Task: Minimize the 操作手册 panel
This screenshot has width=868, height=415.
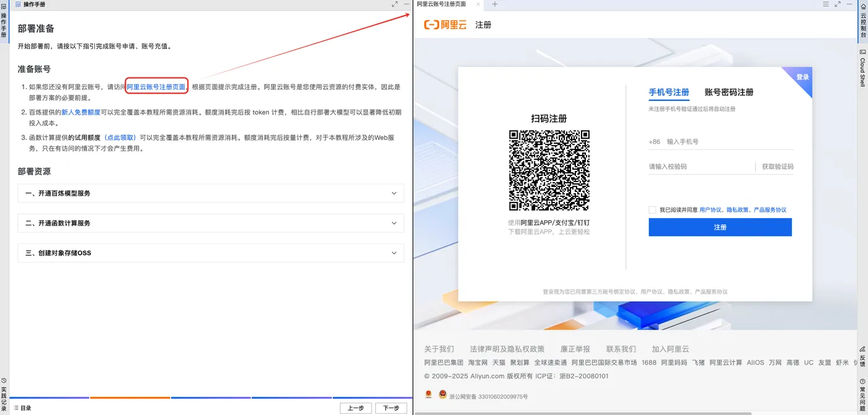Action: [406, 4]
